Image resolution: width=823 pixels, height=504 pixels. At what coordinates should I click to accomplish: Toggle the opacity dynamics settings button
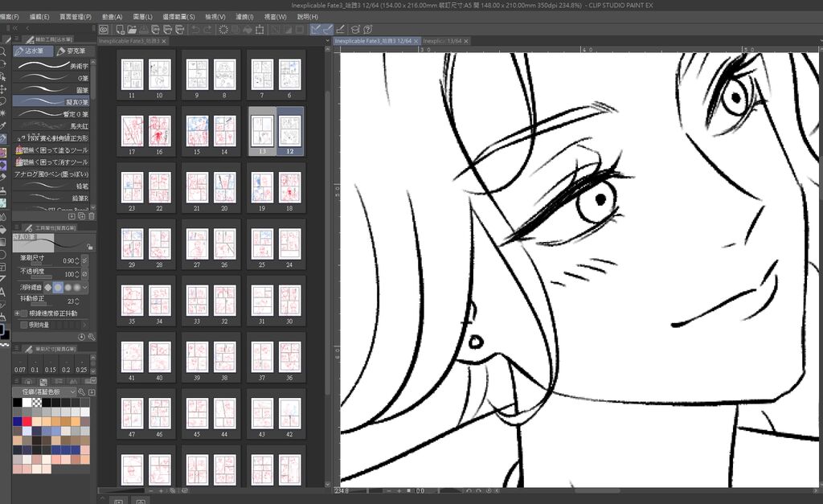pyautogui.click(x=84, y=274)
